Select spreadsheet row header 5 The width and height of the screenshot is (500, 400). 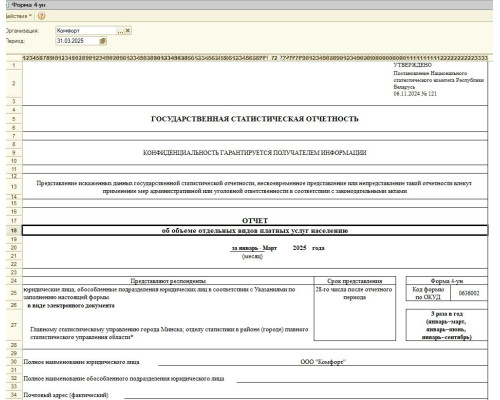pos(14,119)
